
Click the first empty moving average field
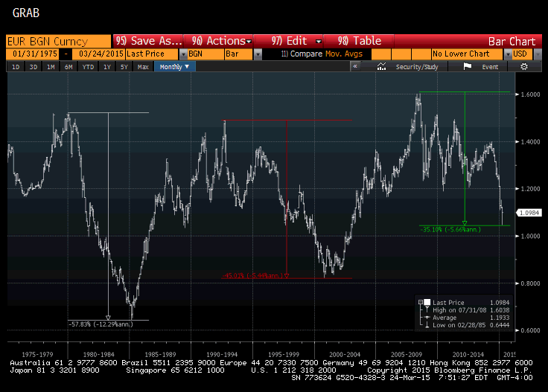381,54
